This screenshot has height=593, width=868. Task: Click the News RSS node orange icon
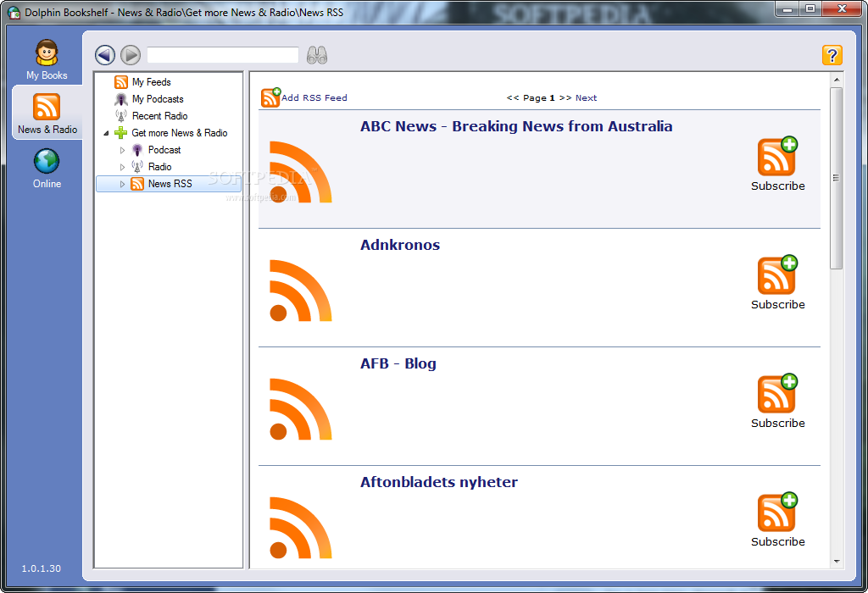137,184
